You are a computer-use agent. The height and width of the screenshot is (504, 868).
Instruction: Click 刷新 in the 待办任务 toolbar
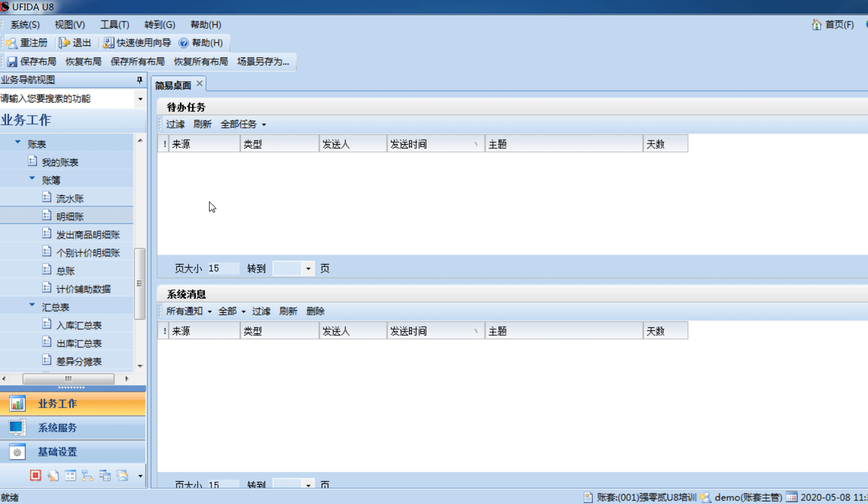(202, 124)
